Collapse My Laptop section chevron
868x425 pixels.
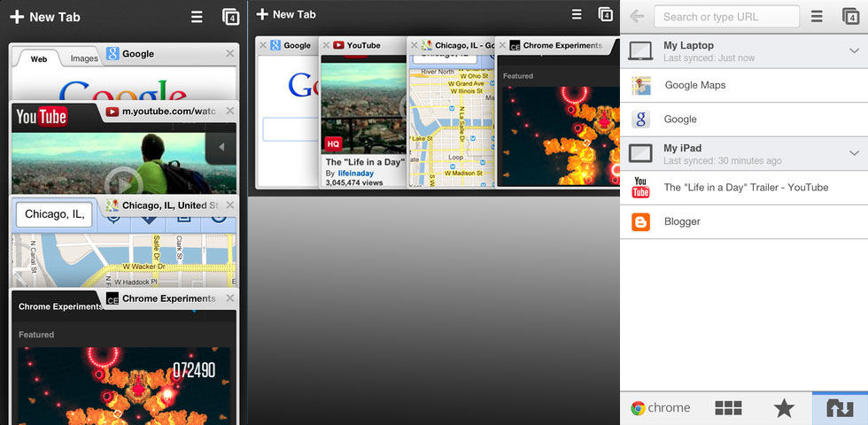point(854,51)
